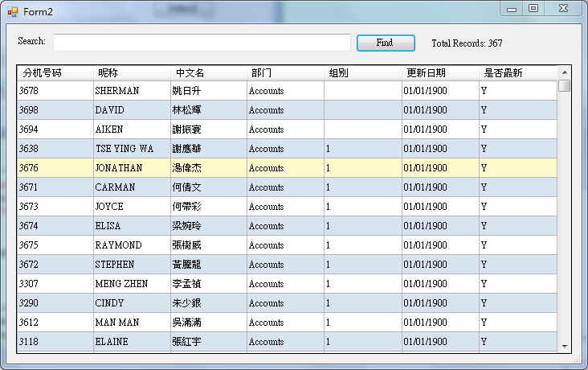Select extension cell 3671

55,187
